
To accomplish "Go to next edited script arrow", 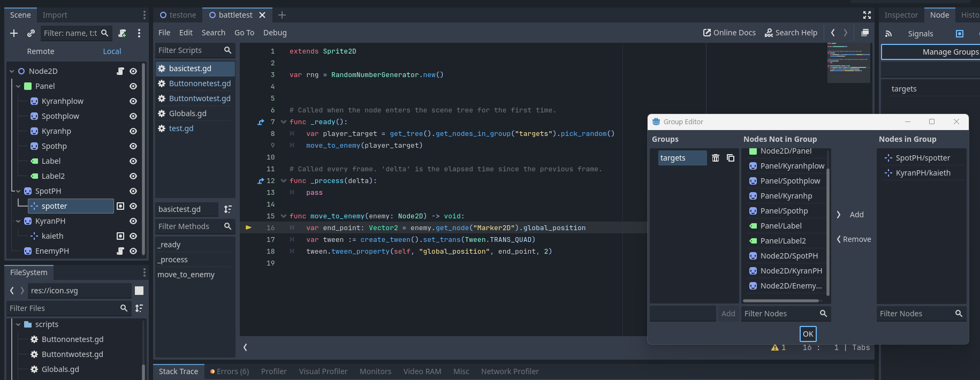I will point(846,33).
